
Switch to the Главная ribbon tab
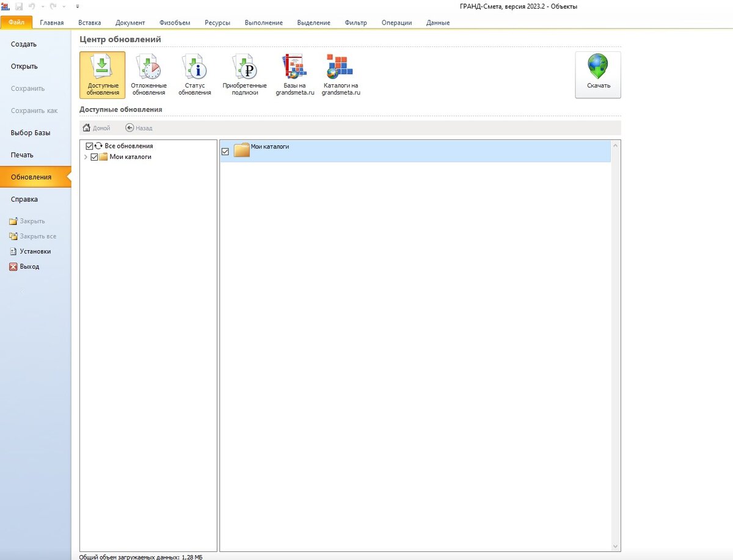click(x=52, y=23)
